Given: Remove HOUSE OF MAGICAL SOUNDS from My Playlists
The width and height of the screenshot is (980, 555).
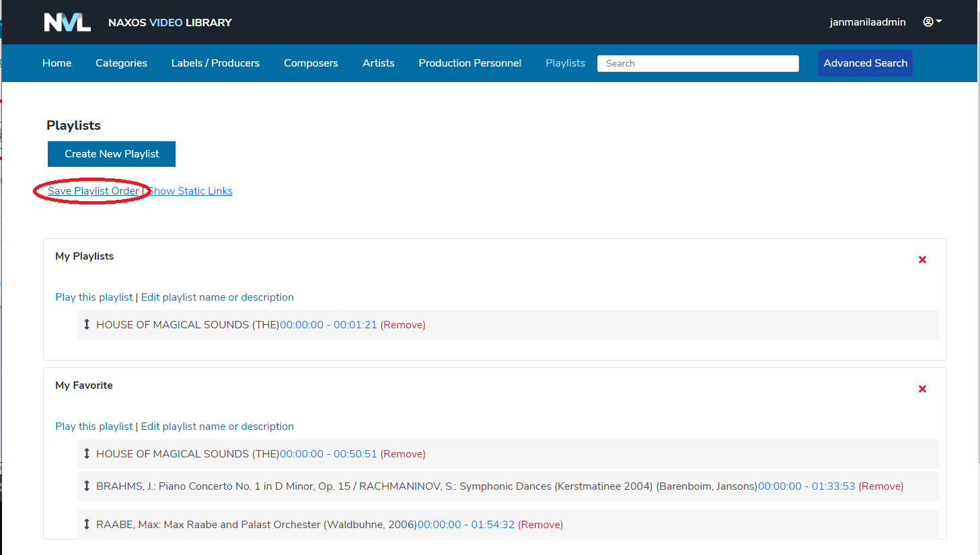Looking at the screenshot, I should 403,325.
